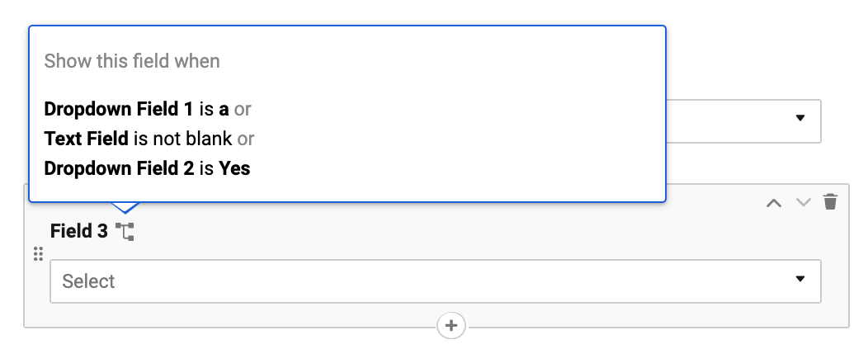Move Field 3 down with the chevron
The width and height of the screenshot is (868, 363).
tap(804, 202)
